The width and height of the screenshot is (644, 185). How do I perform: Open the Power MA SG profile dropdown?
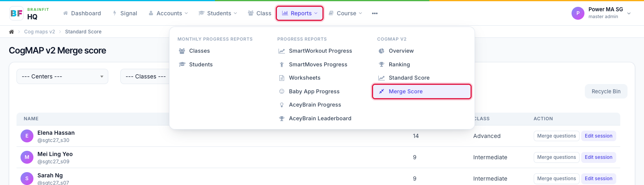pos(601,13)
